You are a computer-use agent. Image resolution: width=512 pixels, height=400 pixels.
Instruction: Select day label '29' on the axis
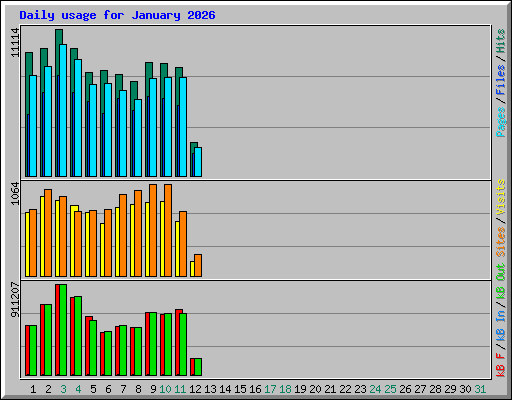pyautogui.click(x=450, y=389)
